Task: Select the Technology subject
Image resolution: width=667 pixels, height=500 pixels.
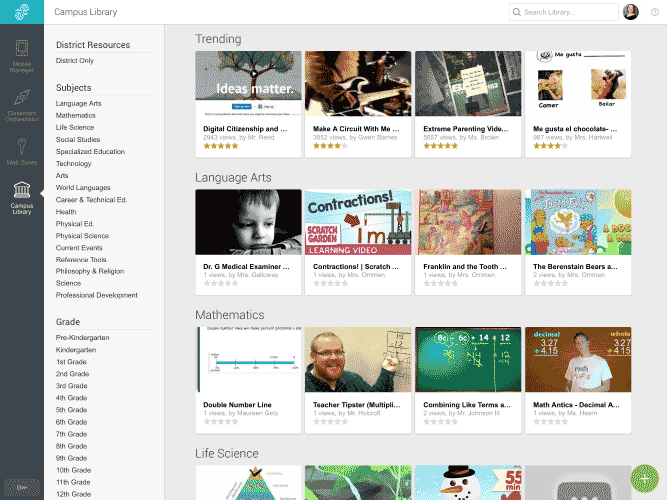Action: coord(73,163)
